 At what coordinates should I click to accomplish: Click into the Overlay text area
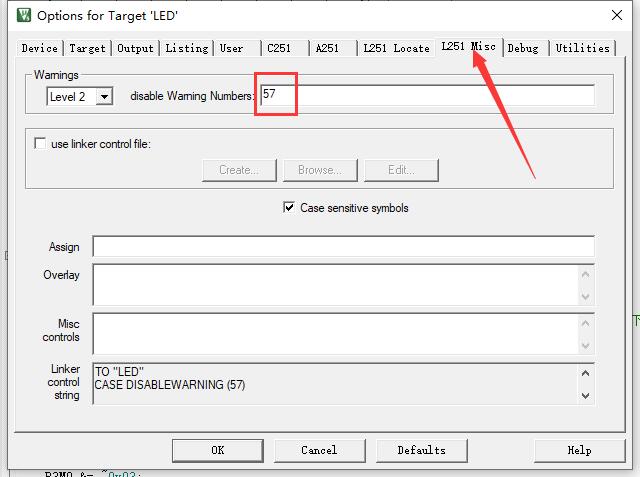[336, 284]
